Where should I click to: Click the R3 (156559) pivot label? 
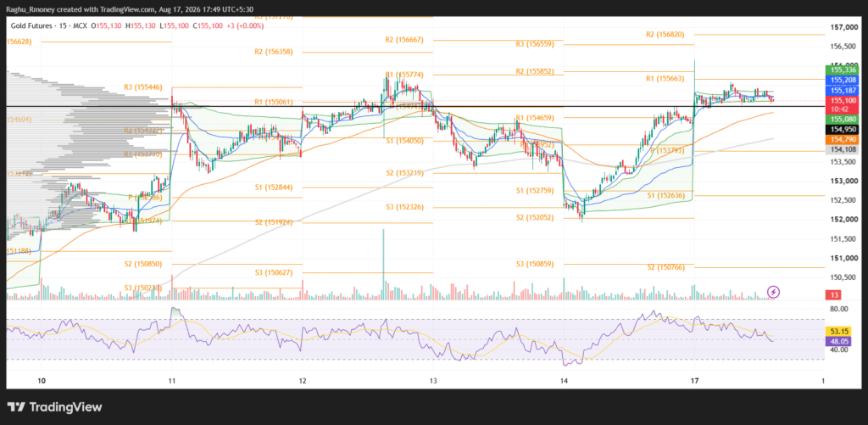click(x=537, y=44)
